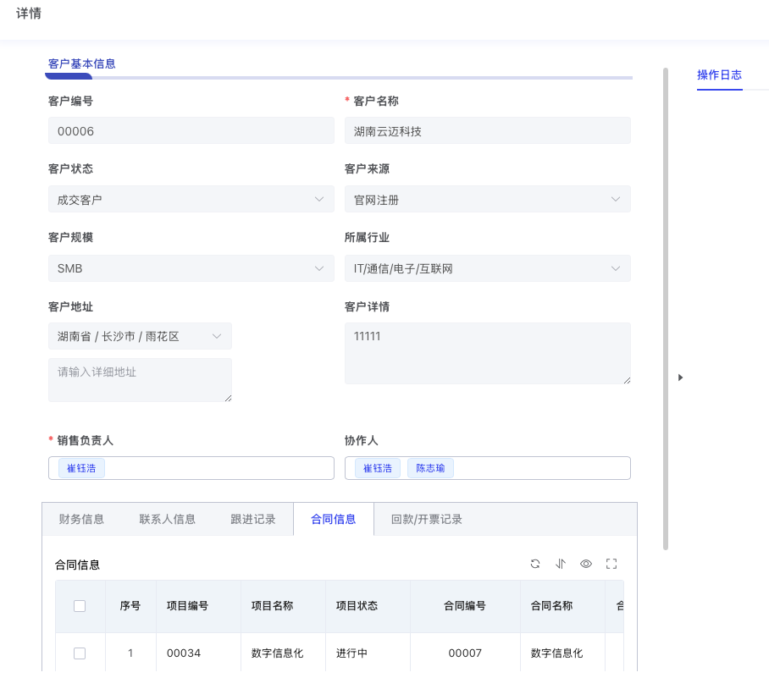Open the 操作日志 tab
This screenshot has width=769, height=700.
pos(720,75)
